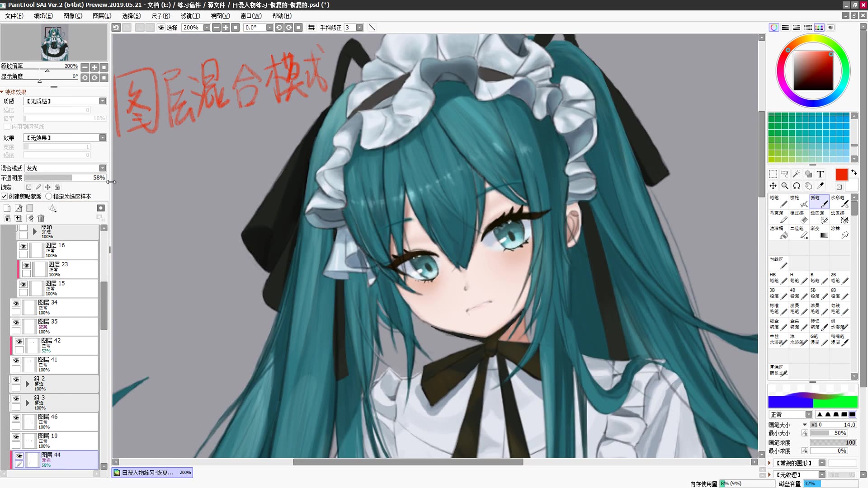868x488 pixels.
Task: Click the undo arrow in toolbar
Action: [116, 28]
